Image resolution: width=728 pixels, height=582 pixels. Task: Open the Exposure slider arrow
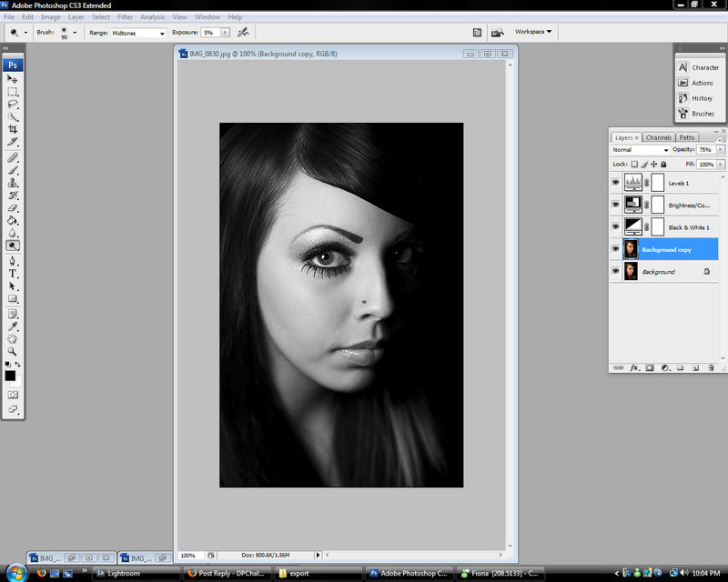tap(225, 33)
